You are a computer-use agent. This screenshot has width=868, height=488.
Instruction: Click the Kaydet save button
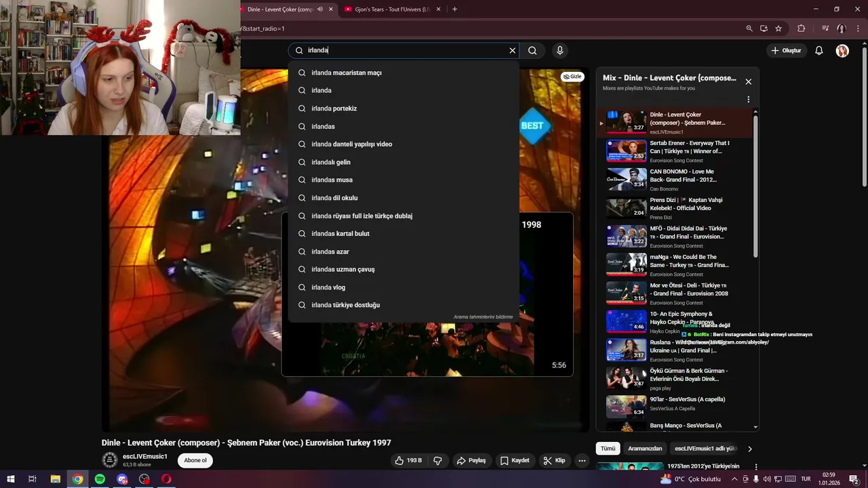(515, 460)
